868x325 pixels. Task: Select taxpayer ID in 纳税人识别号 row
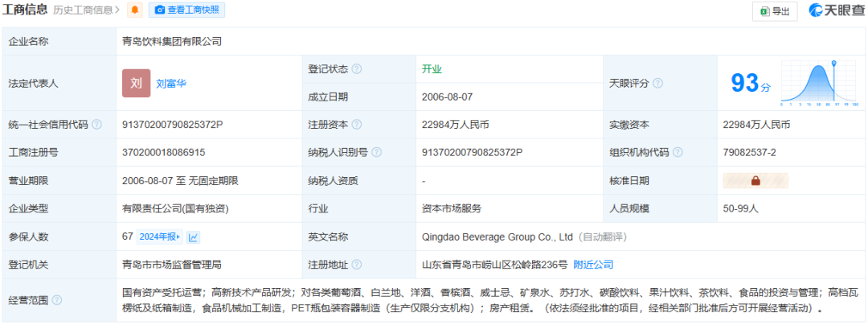tap(473, 152)
